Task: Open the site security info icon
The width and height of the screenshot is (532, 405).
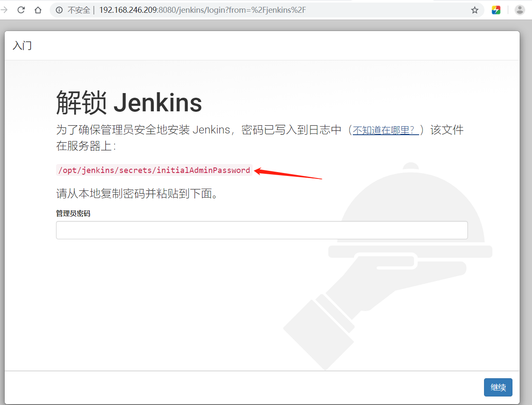Action: [x=59, y=10]
